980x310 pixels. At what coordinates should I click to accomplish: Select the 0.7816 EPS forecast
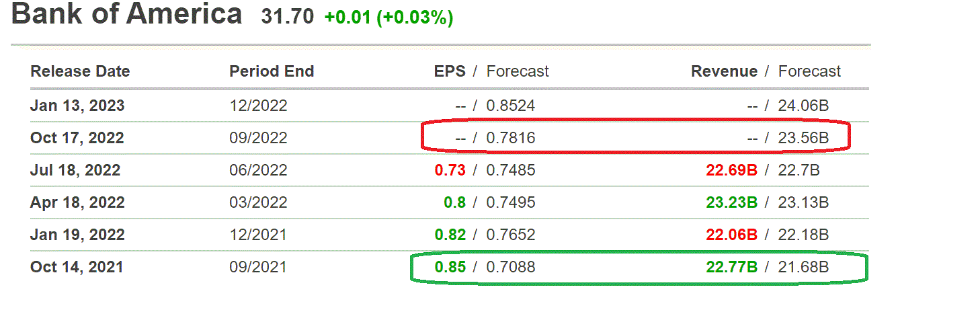tap(511, 138)
